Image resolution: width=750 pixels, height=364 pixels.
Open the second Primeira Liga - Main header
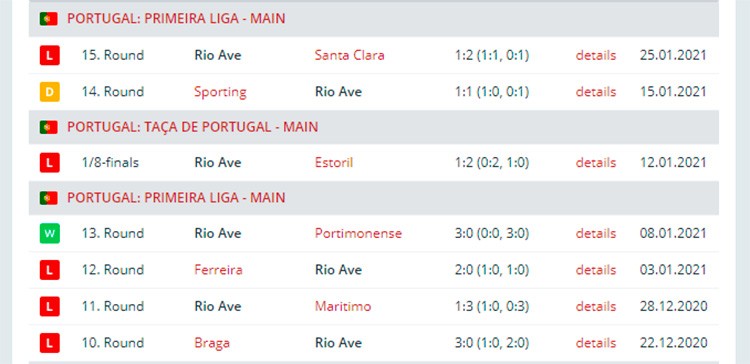[x=176, y=198]
